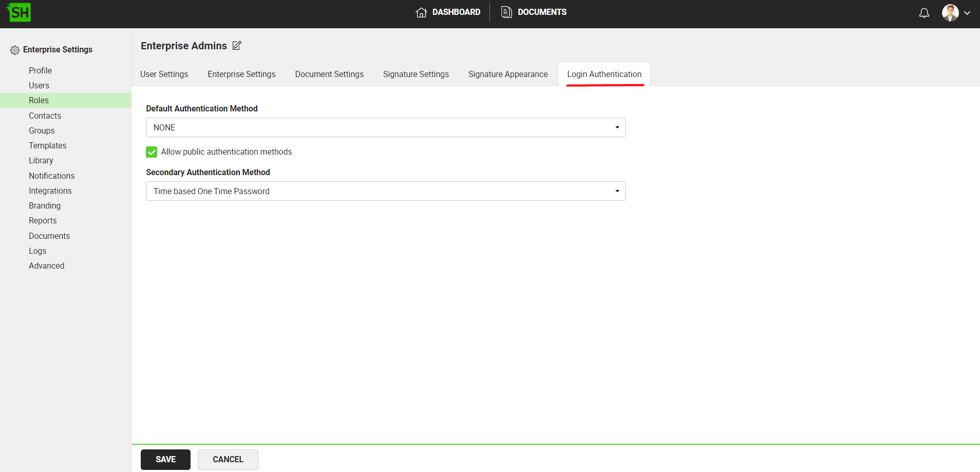Navigate to Logs in sidebar
The image size is (980, 472).
37,251
